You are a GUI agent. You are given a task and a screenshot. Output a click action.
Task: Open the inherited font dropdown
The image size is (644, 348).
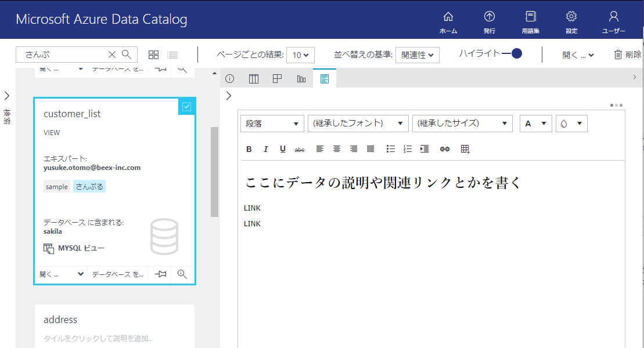click(x=358, y=124)
